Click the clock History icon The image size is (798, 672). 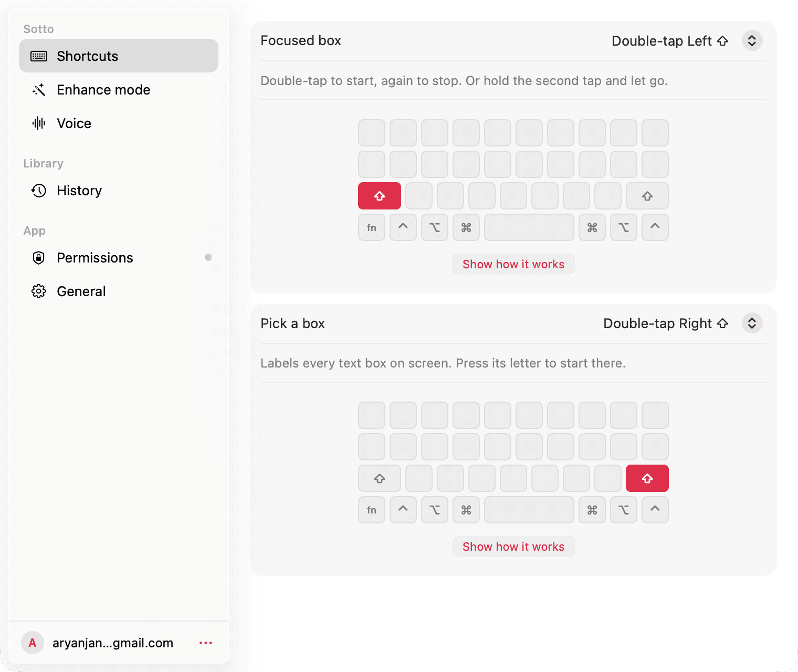click(39, 191)
